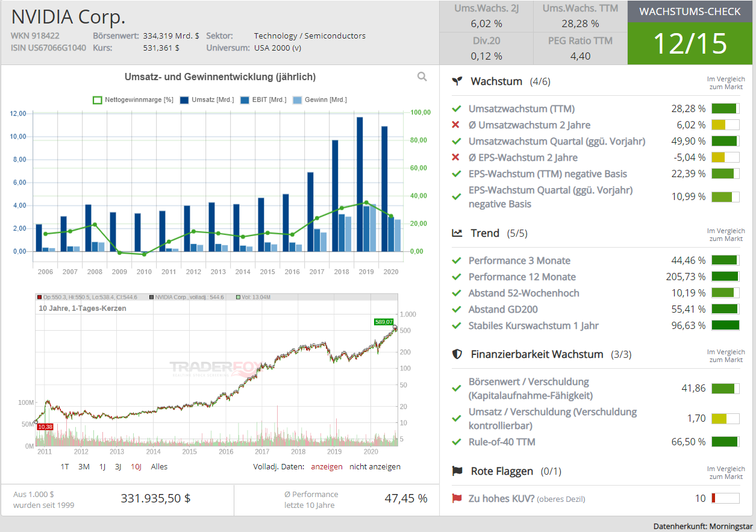Click the PEG Ratio TTM metric tile
756x532 pixels.
580,49
